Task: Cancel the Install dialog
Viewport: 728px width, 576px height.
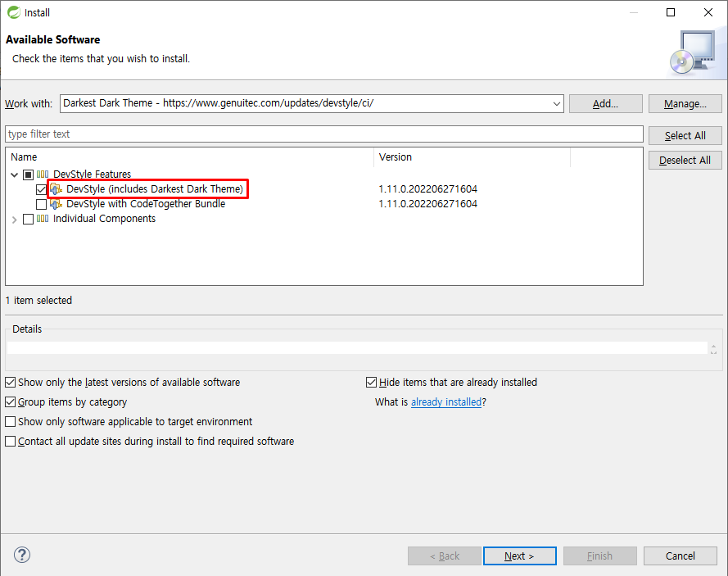Action: (x=681, y=556)
